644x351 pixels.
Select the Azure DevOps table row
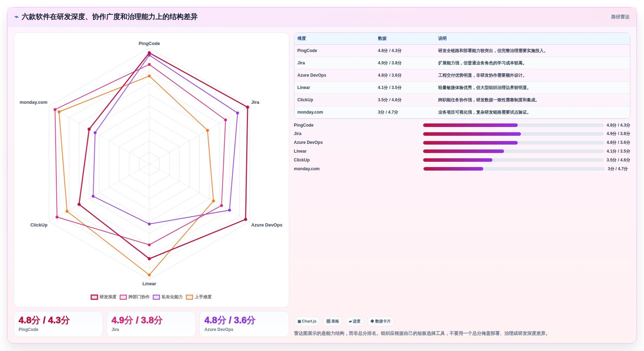(462, 75)
